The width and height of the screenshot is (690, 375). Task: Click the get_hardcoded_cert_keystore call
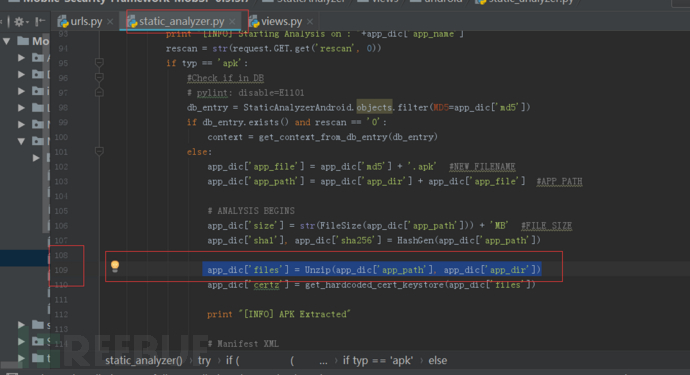(420, 285)
